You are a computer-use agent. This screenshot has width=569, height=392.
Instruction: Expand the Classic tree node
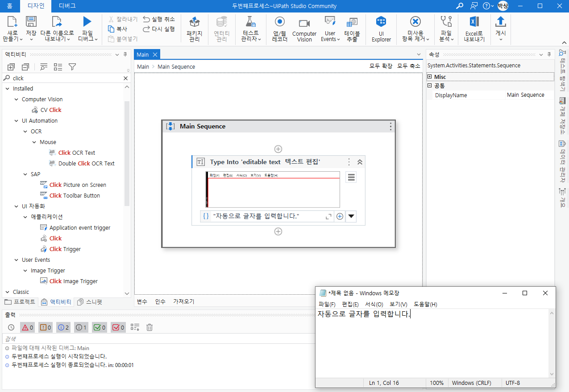(x=8, y=292)
